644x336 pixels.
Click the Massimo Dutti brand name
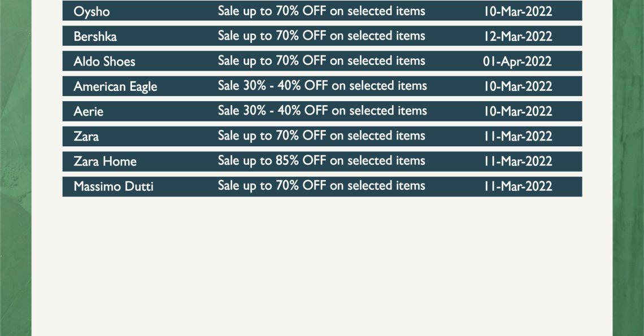pos(114,186)
